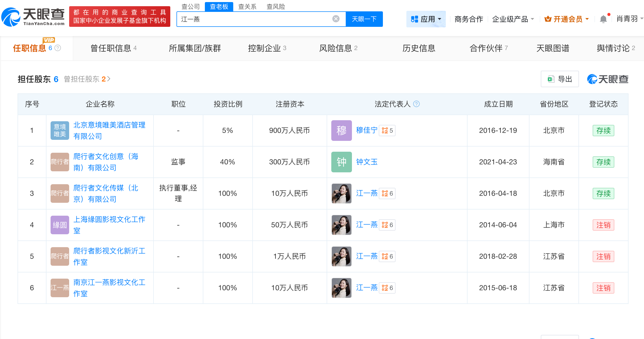The image size is (644, 339).
Task: Click the apps grid icon in 应用
Action: tap(415, 19)
